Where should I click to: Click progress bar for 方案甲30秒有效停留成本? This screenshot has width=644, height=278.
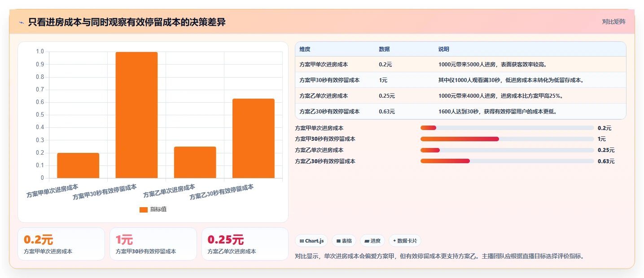[x=507, y=139]
